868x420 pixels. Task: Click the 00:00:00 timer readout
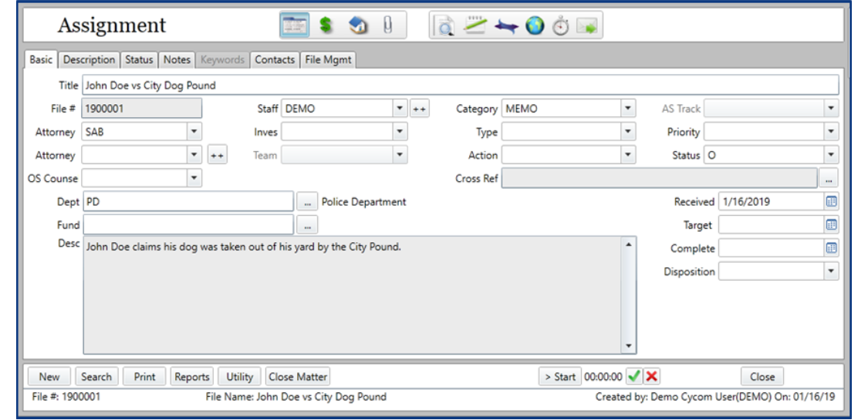603,377
